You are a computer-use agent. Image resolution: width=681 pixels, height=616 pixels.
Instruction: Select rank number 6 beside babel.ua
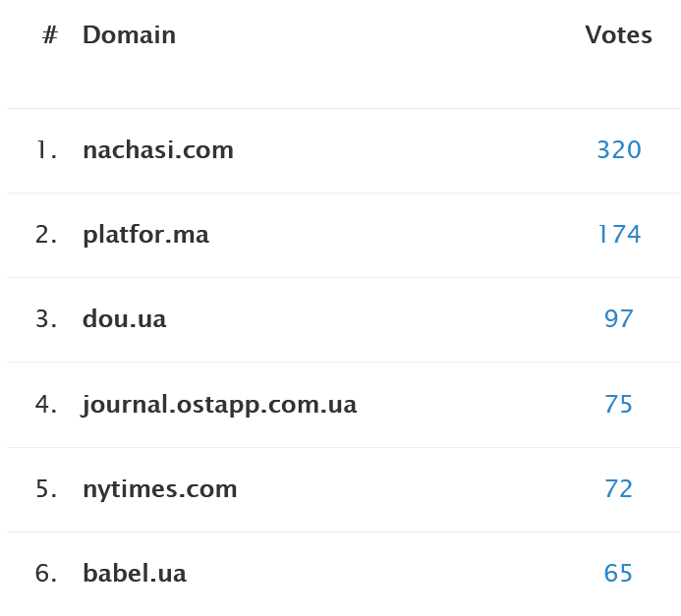coord(46,574)
